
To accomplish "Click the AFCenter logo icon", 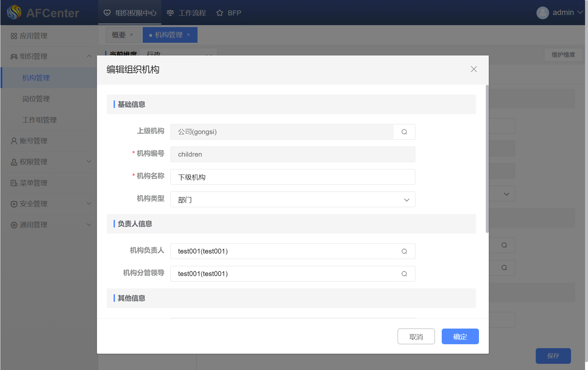I will (14, 13).
